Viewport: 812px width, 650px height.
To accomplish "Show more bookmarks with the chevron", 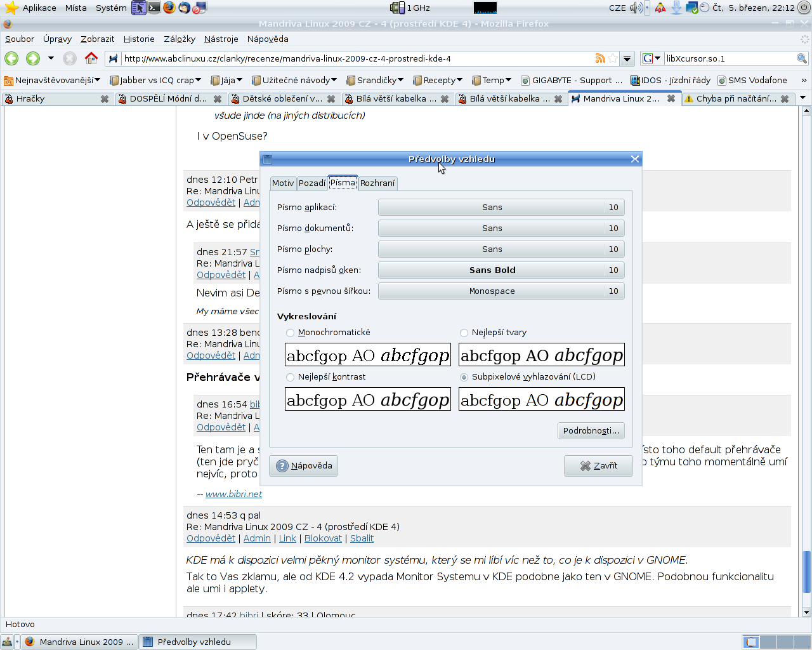I will tap(804, 81).
